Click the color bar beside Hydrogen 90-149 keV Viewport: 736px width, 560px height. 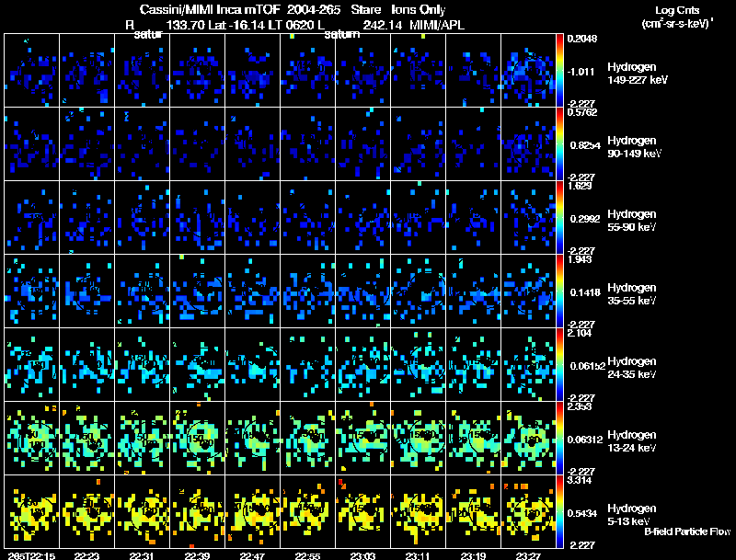[559, 143]
